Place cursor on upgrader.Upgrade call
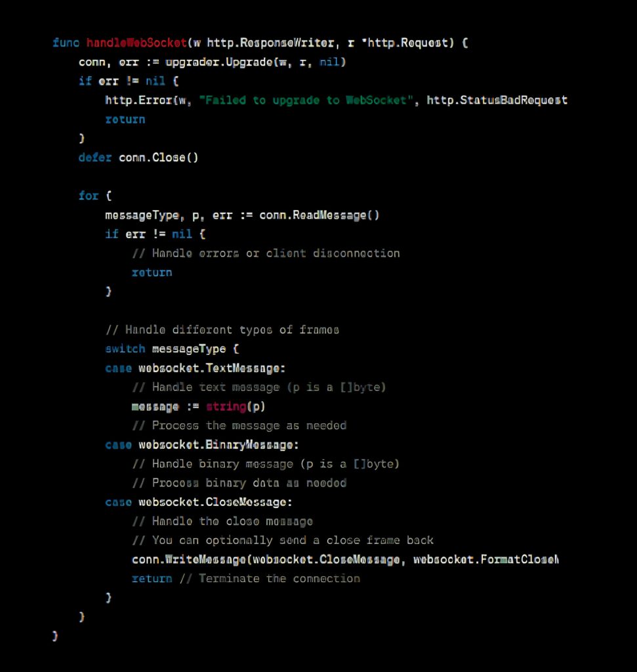This screenshot has height=672, width=637. coord(219,62)
